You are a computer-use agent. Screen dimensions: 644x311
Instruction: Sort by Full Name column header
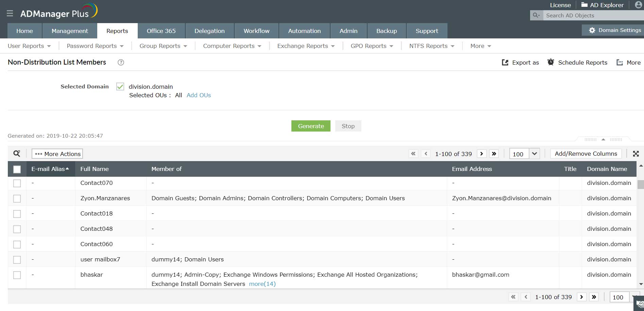tap(95, 169)
